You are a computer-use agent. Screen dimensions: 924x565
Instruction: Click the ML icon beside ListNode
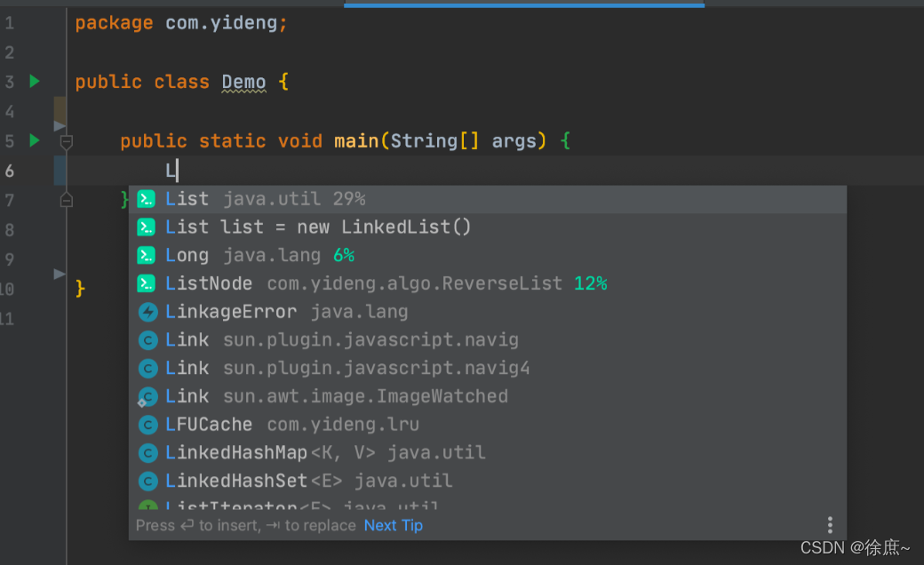click(x=146, y=283)
